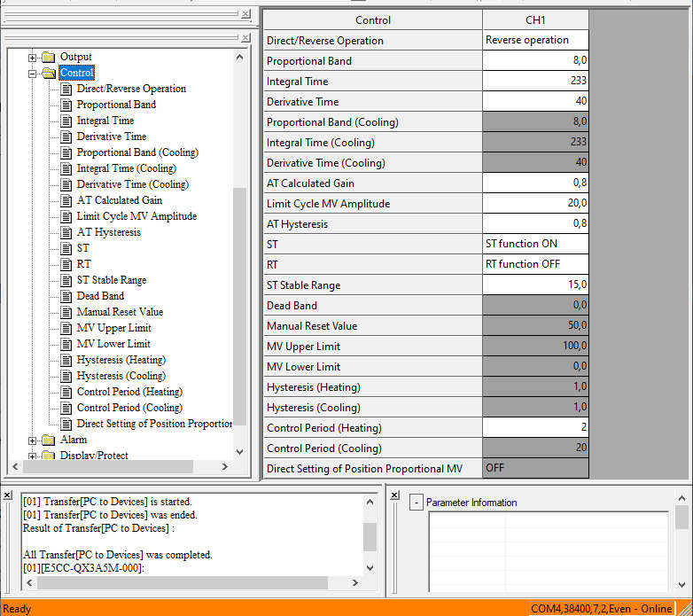Edit the Proportional Band value 8,0

tap(535, 60)
